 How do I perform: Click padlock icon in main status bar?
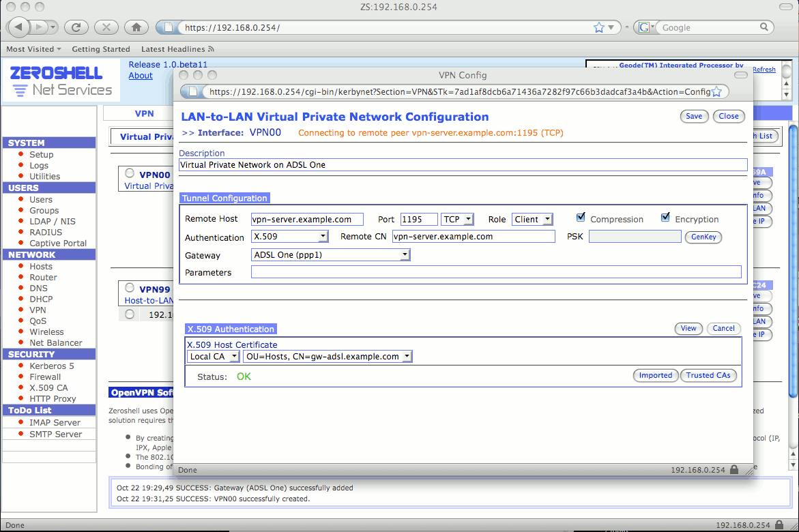point(779,524)
